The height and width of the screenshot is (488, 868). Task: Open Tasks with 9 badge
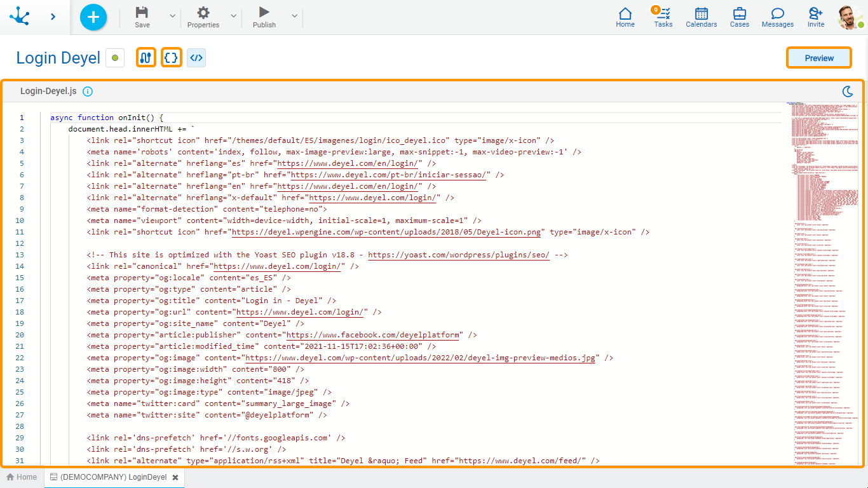663,17
